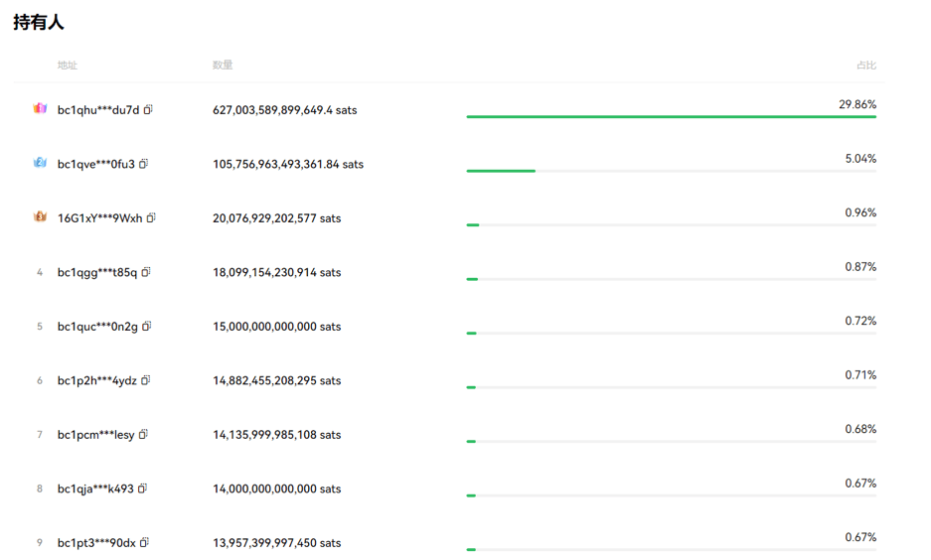Screen dimensions: 931x560
Task: Copy address bc1qgg***t85q
Action: click(x=146, y=272)
